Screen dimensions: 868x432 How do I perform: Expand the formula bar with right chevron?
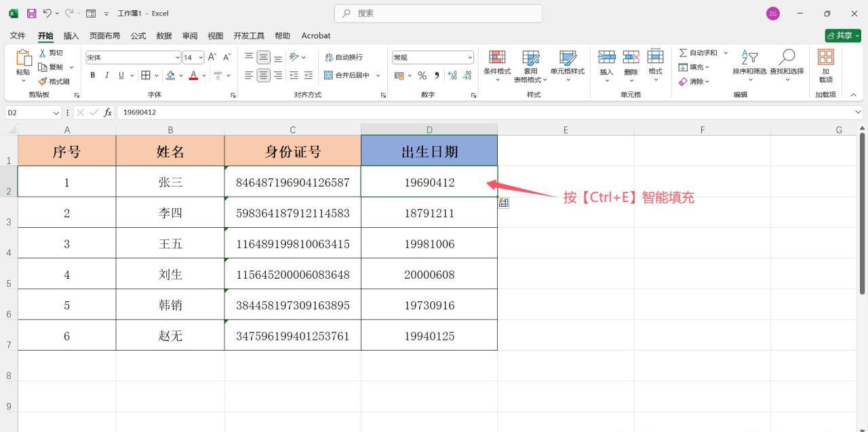[858, 113]
